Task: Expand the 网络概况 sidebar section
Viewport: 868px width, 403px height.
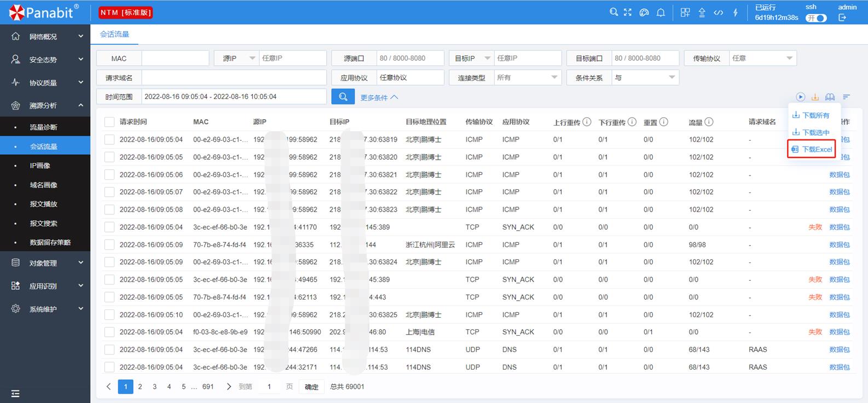Action: [x=45, y=37]
